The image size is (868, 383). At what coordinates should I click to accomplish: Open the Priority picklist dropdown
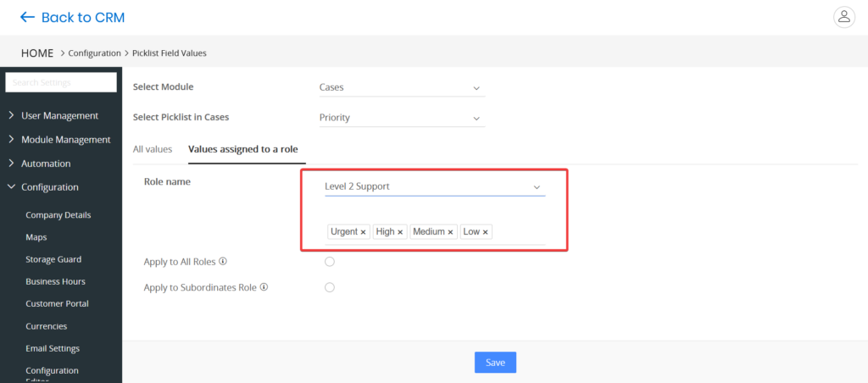coord(399,118)
